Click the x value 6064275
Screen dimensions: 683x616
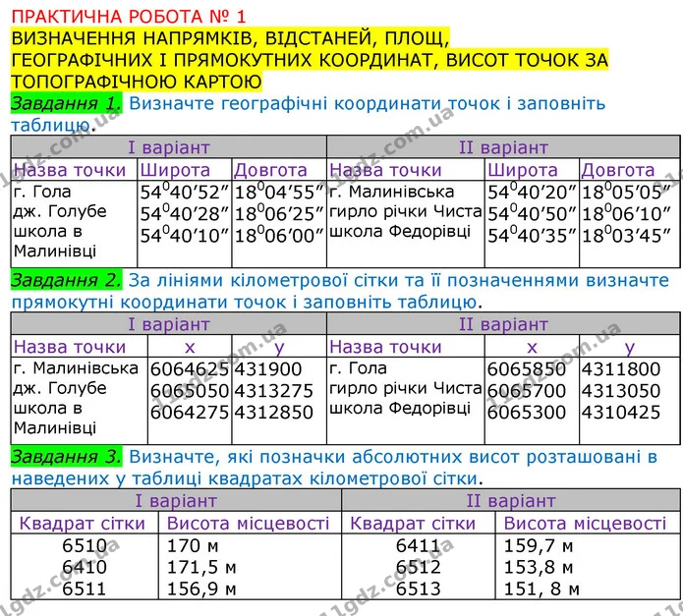coord(190,412)
